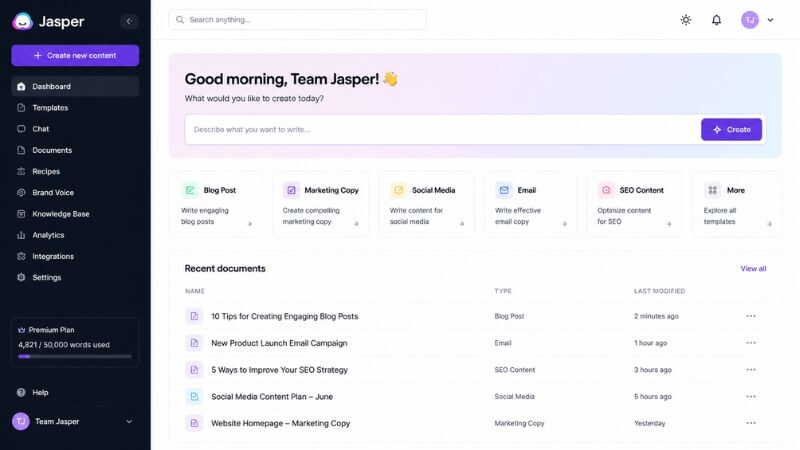Open options menu for Website Homepage row
This screenshot has width=800, height=450.
pyautogui.click(x=751, y=423)
